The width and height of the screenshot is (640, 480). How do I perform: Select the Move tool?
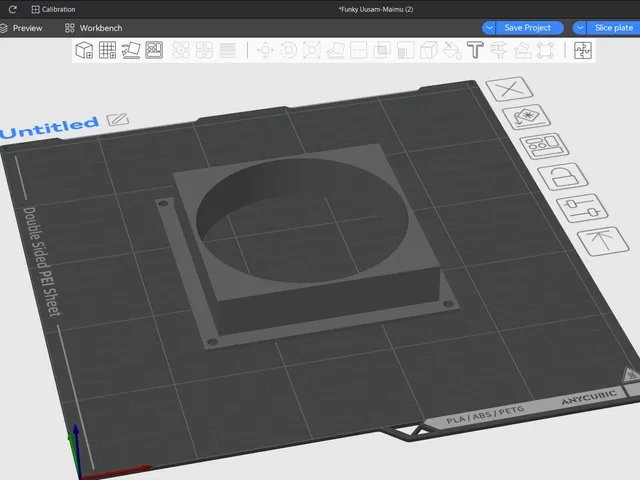point(265,50)
